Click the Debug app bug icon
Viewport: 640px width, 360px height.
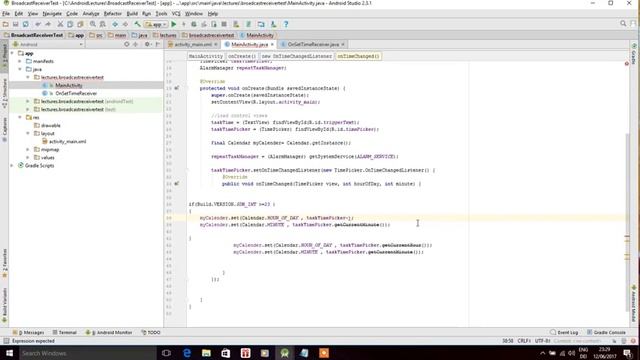point(194,24)
